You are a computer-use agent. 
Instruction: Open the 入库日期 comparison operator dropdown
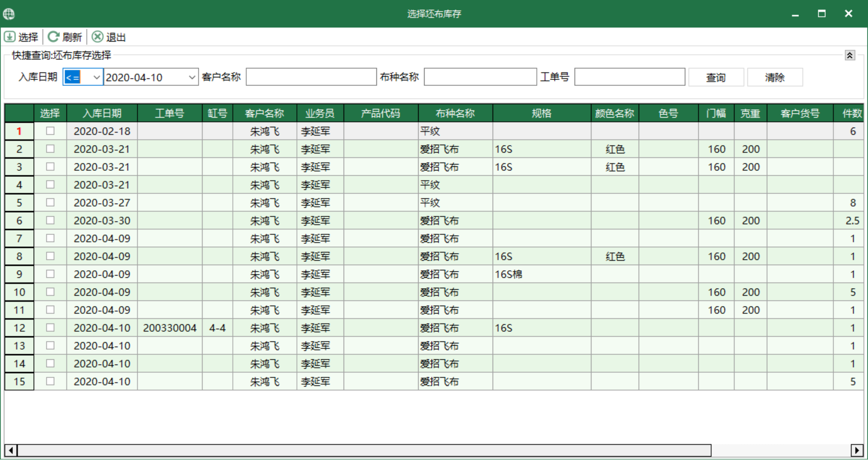coord(96,77)
